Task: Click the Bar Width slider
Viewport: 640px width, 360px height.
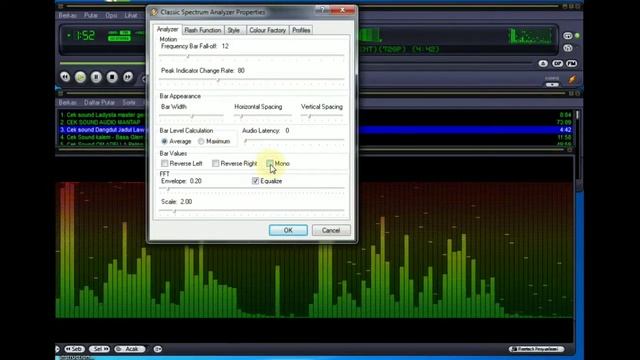Action: [x=191, y=116]
